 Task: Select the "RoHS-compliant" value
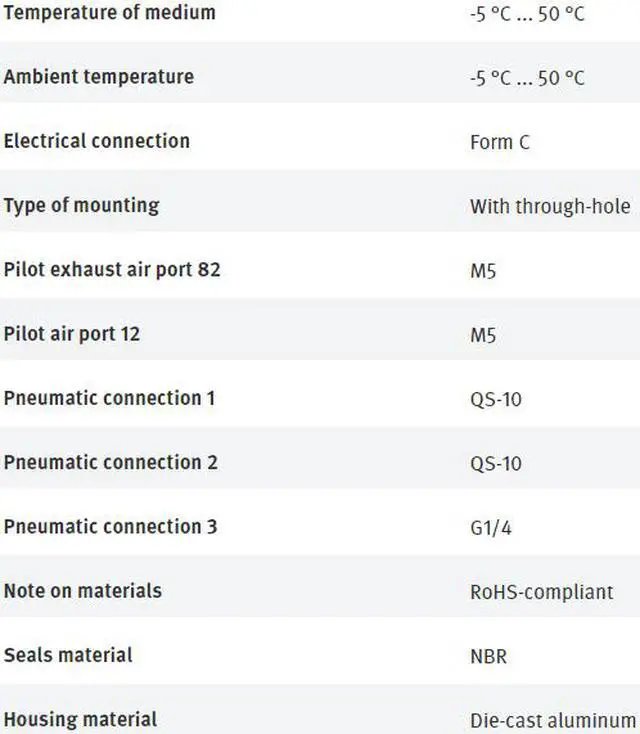click(x=541, y=592)
